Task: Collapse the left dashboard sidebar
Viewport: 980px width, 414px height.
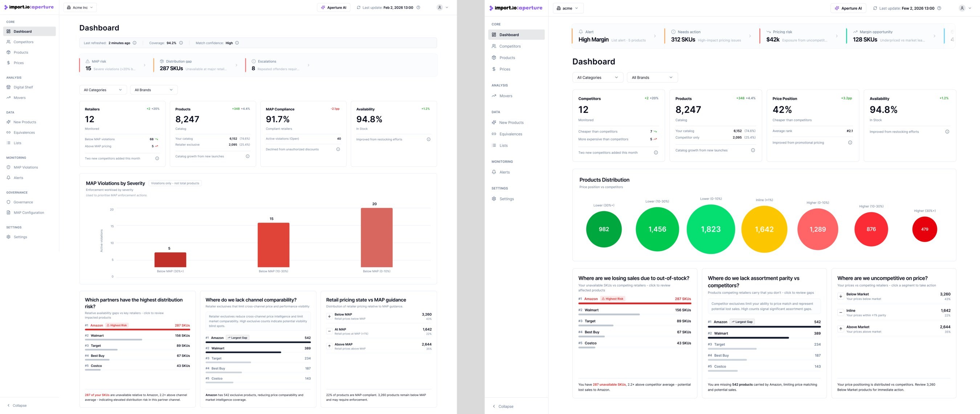Action: [x=17, y=406]
